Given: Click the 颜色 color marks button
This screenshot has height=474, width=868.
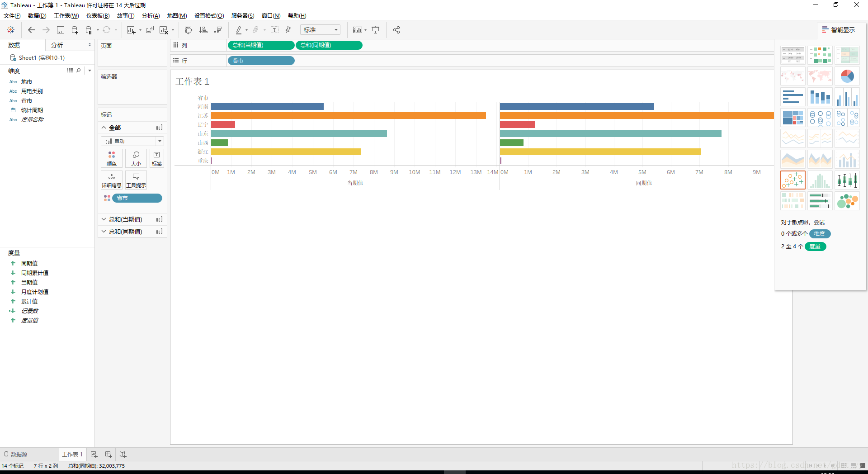Looking at the screenshot, I should click(112, 158).
